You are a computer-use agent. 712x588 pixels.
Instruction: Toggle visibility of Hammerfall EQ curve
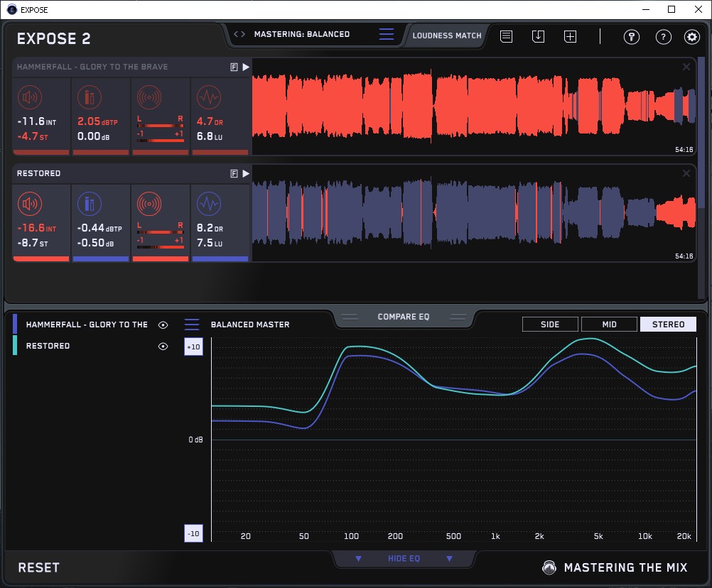coord(163,325)
